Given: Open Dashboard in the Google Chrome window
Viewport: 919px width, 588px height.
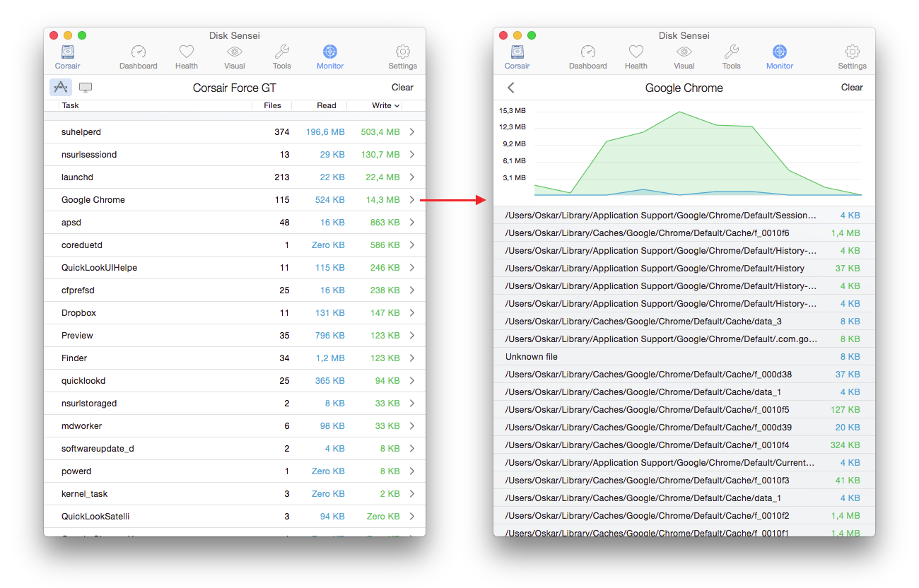Looking at the screenshot, I should click(588, 57).
